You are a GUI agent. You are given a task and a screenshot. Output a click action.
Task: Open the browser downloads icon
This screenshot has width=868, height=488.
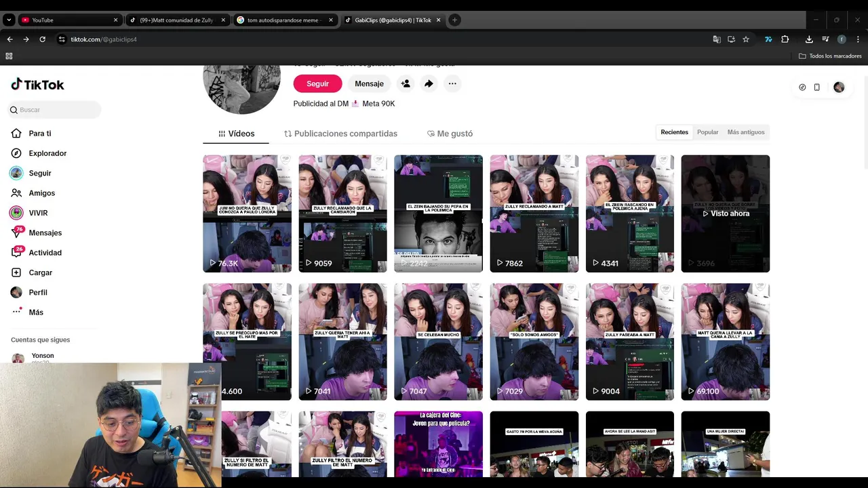click(809, 39)
